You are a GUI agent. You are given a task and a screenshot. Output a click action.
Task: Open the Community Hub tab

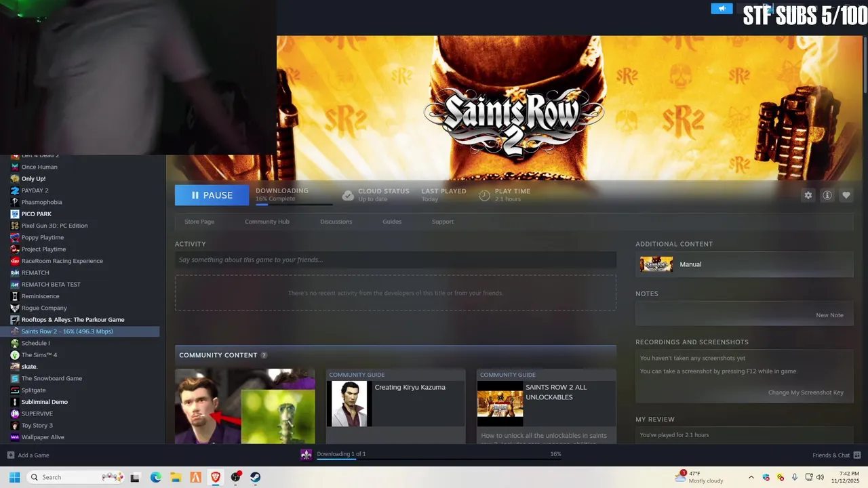click(x=267, y=222)
